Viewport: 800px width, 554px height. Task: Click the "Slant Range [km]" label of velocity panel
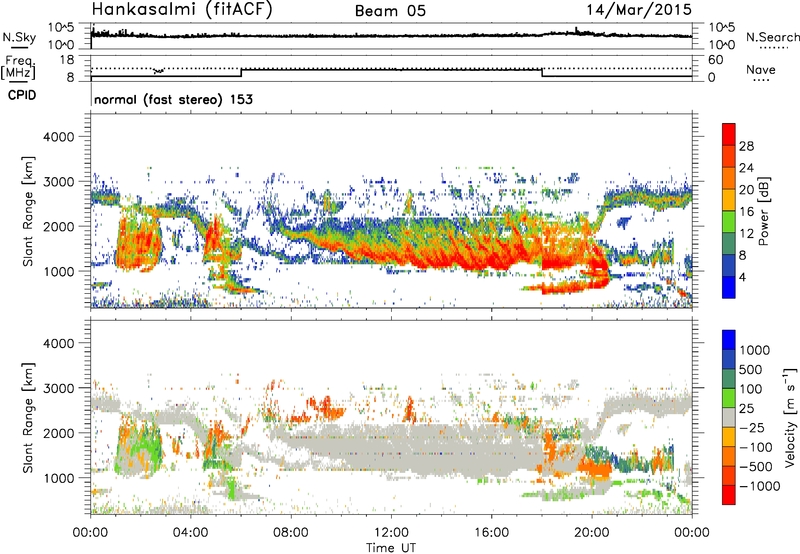(28, 417)
